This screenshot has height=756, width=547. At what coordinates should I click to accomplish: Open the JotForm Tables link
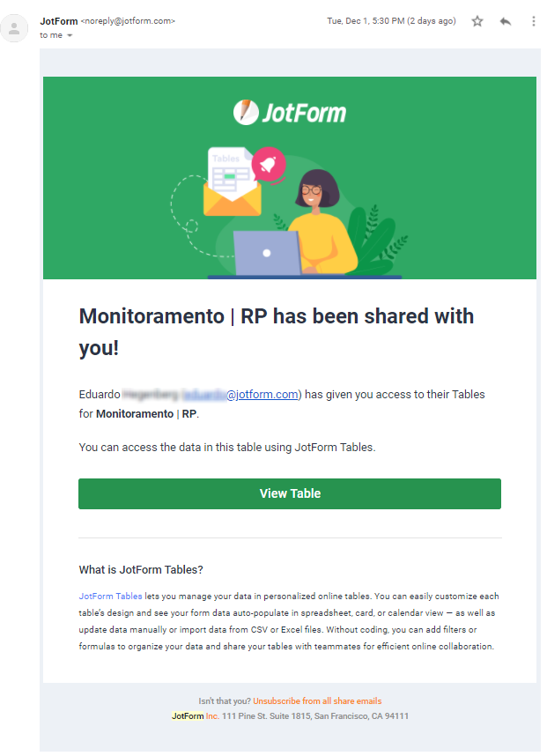[x=110, y=597]
